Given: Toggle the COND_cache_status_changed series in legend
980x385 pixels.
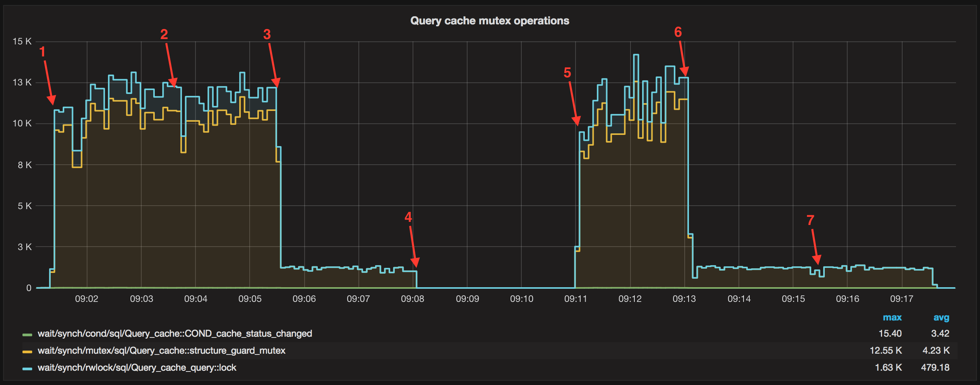Looking at the screenshot, I should pos(175,334).
